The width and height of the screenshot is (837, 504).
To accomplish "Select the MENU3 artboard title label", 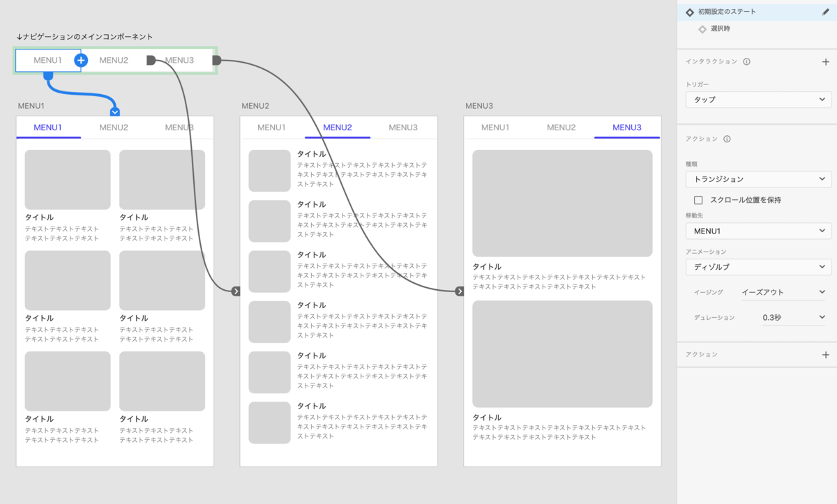I will (479, 106).
